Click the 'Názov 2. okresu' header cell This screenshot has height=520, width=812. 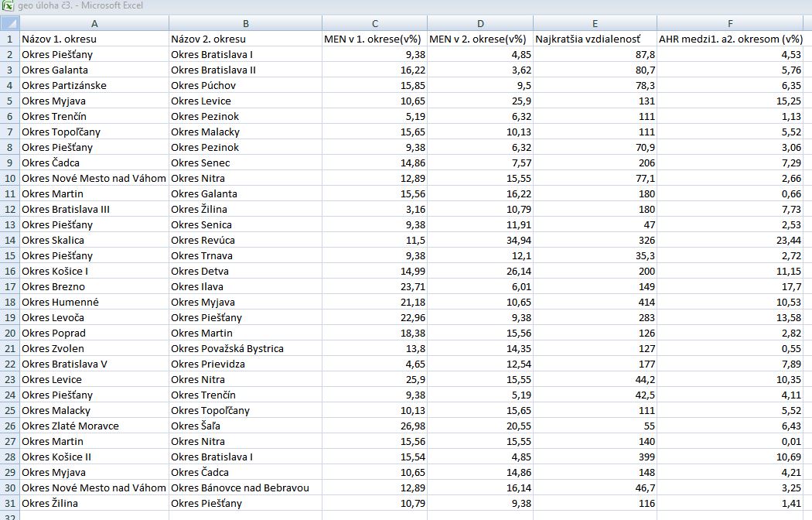click(245, 39)
